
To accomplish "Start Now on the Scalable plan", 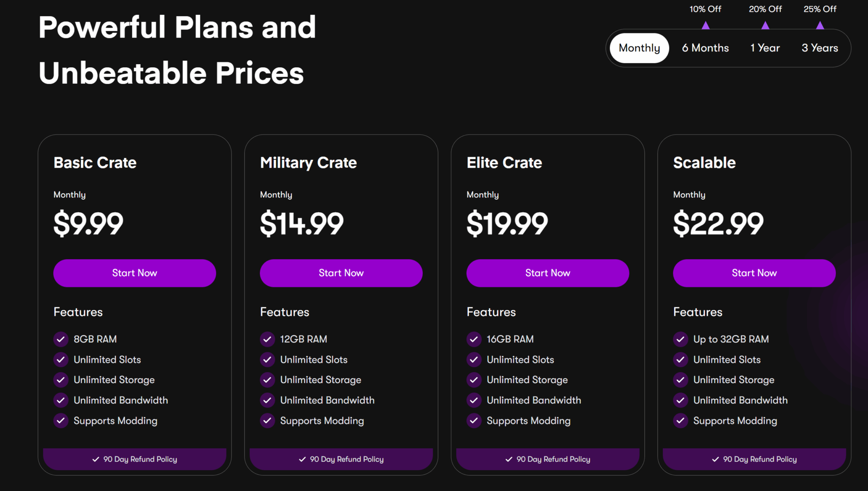I will point(754,273).
